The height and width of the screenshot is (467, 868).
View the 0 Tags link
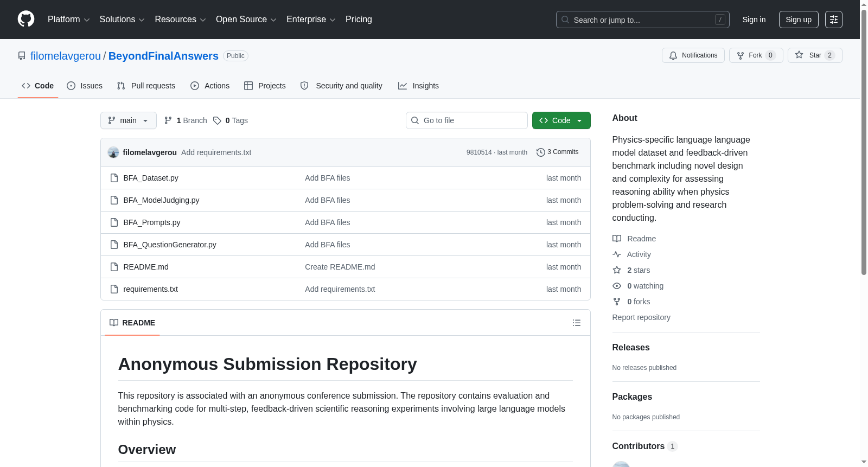tap(231, 120)
